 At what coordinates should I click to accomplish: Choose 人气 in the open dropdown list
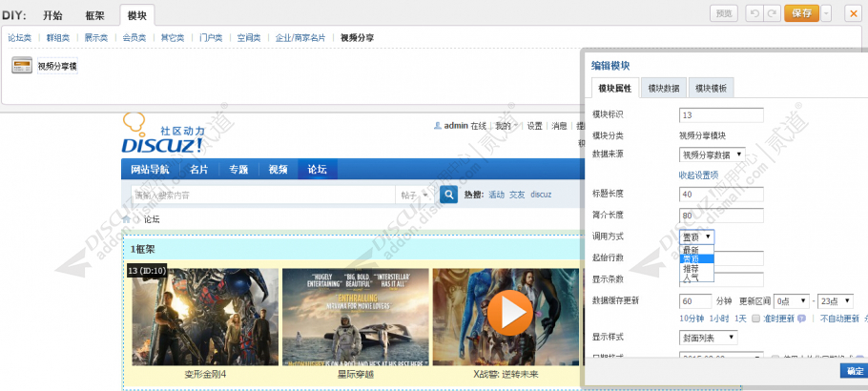coord(697,277)
